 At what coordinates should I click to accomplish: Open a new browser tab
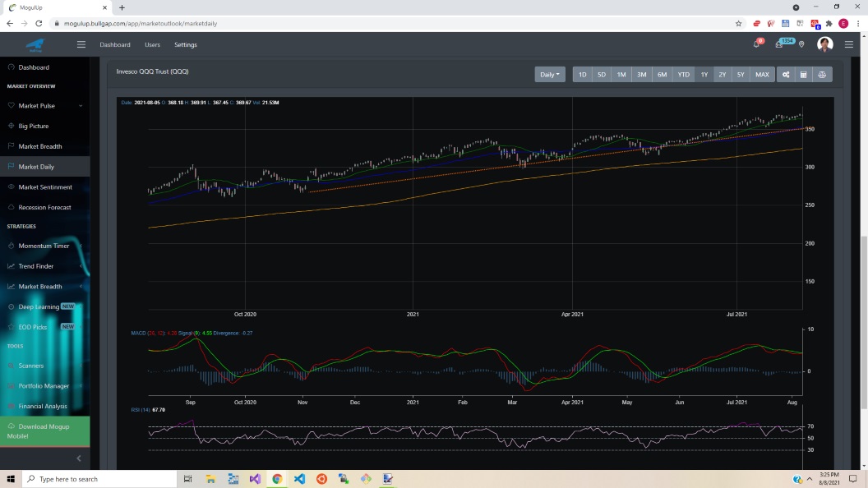click(122, 7)
